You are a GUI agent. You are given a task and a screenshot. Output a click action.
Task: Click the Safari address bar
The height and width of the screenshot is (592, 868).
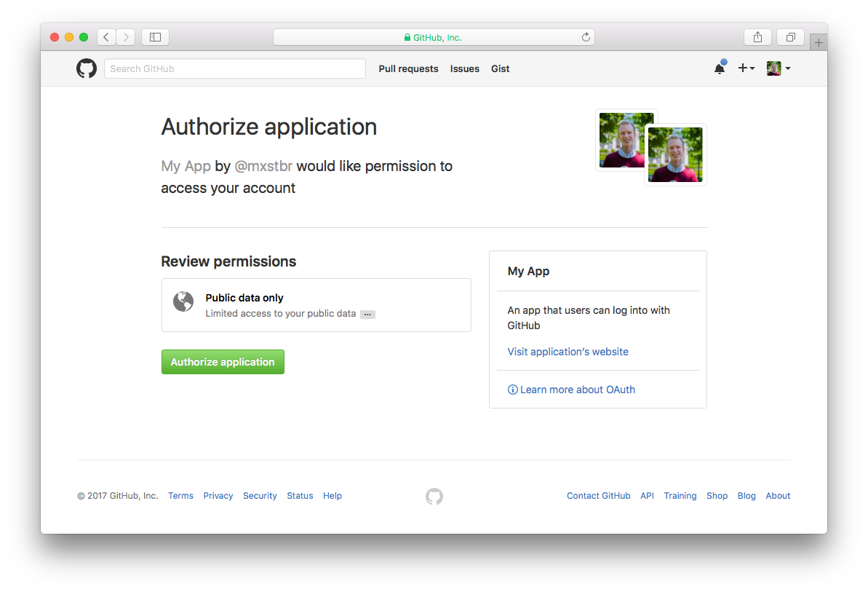click(434, 37)
